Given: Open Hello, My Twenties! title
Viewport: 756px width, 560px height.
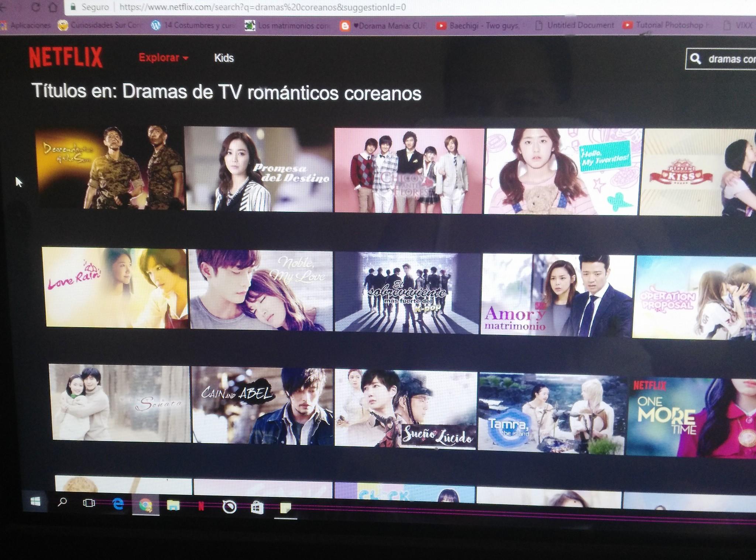Looking at the screenshot, I should click(563, 172).
